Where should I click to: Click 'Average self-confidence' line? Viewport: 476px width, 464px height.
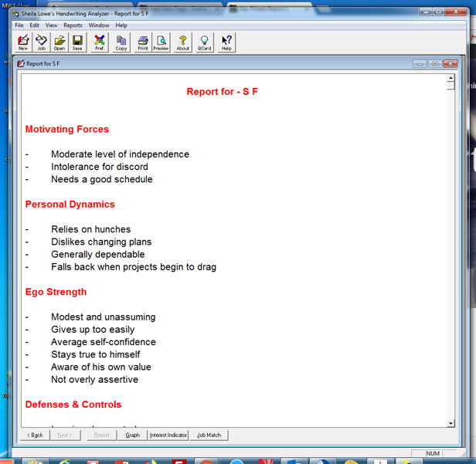(x=104, y=342)
